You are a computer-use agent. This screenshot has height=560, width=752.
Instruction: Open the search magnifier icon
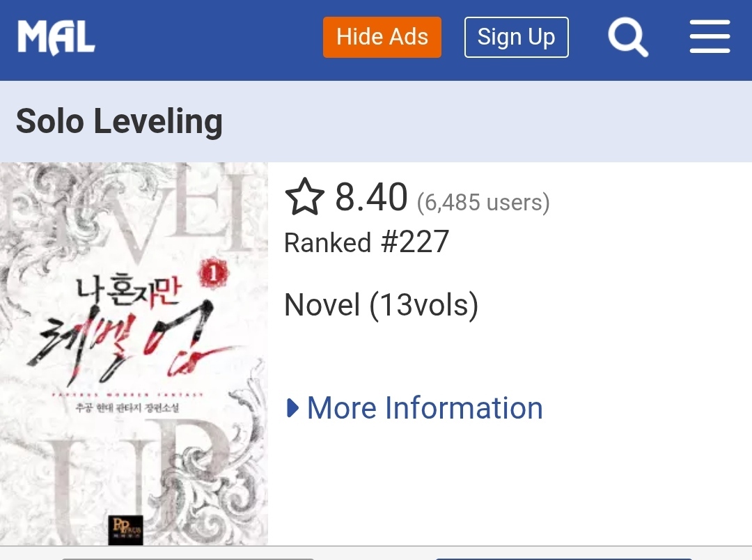628,38
